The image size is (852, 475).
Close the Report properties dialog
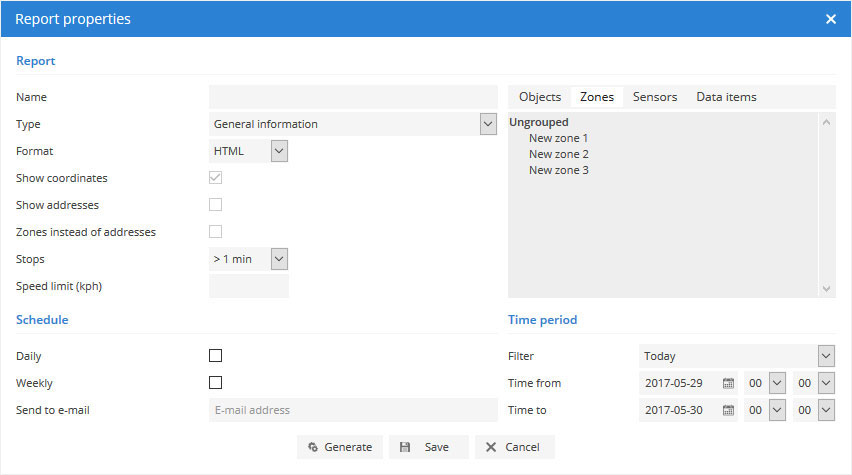click(831, 19)
